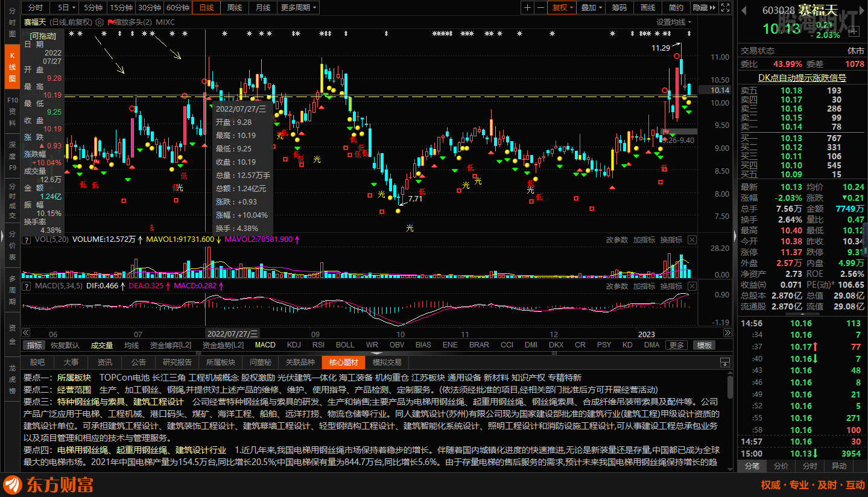Open 更多周期 dropdown
Viewport: 868px width, 497px height.
pyautogui.click(x=299, y=8)
